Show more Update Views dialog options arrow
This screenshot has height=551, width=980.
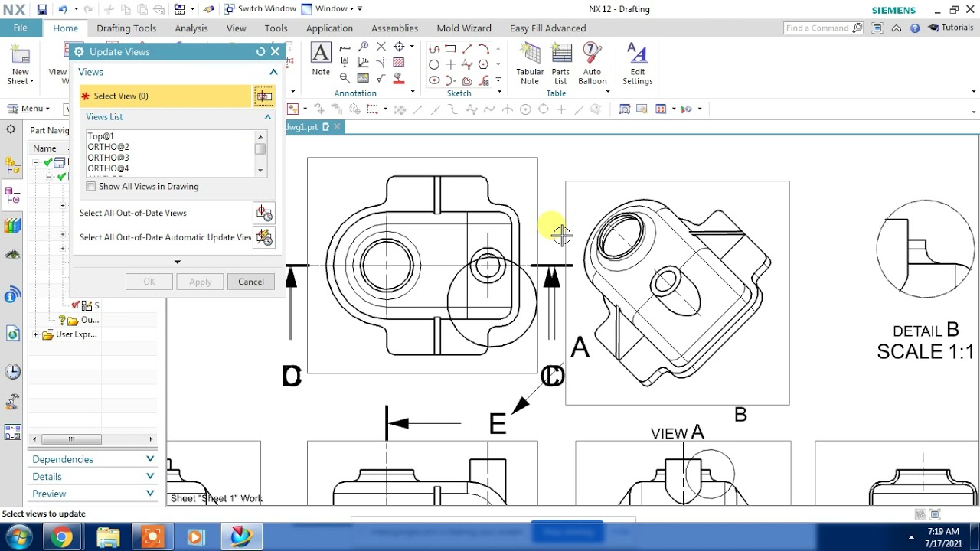[178, 262]
